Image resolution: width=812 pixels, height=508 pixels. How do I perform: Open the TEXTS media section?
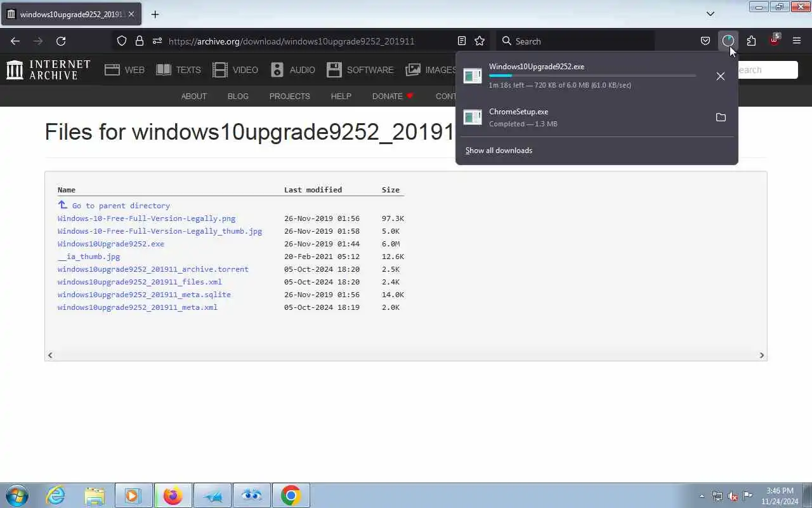(178, 70)
